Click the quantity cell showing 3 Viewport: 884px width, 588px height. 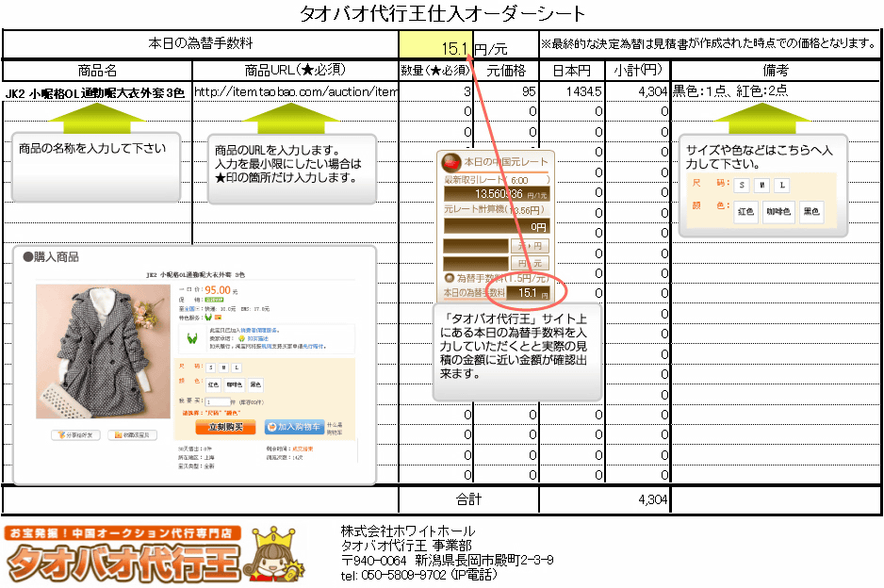(435, 91)
